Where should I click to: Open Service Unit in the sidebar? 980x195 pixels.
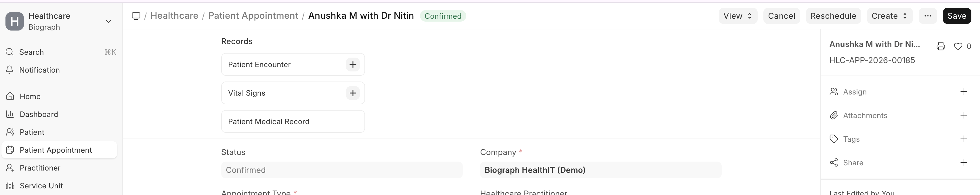pyautogui.click(x=41, y=186)
